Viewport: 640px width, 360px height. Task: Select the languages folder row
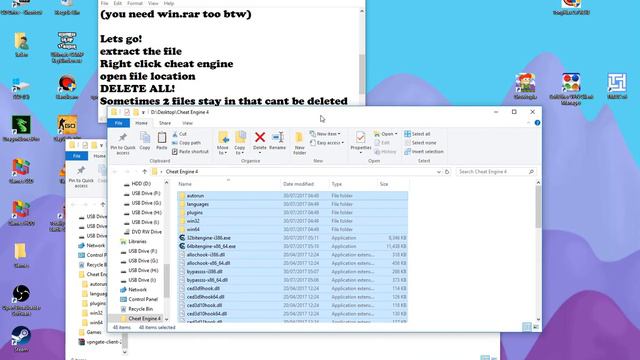point(292,204)
